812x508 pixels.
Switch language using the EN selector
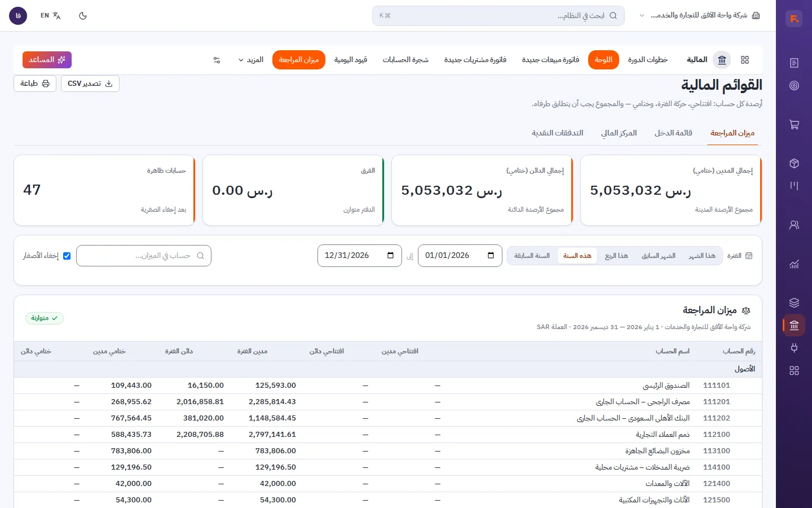[50, 16]
